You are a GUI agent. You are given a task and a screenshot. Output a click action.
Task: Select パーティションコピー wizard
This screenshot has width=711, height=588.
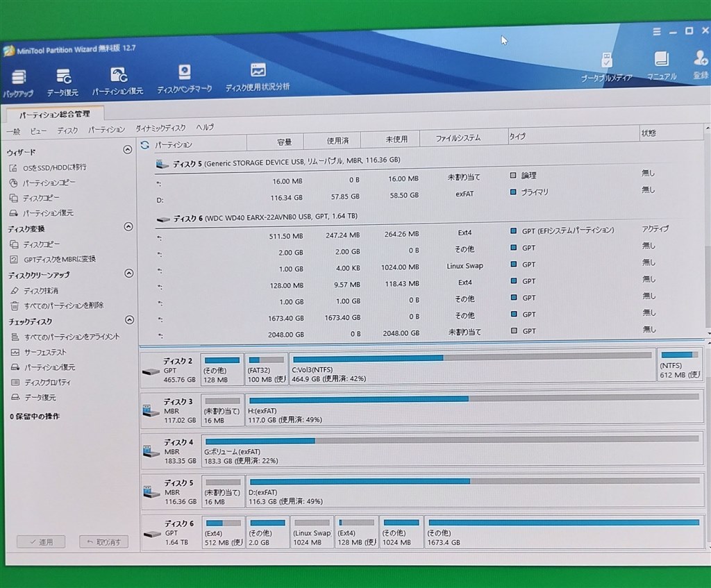(42, 183)
